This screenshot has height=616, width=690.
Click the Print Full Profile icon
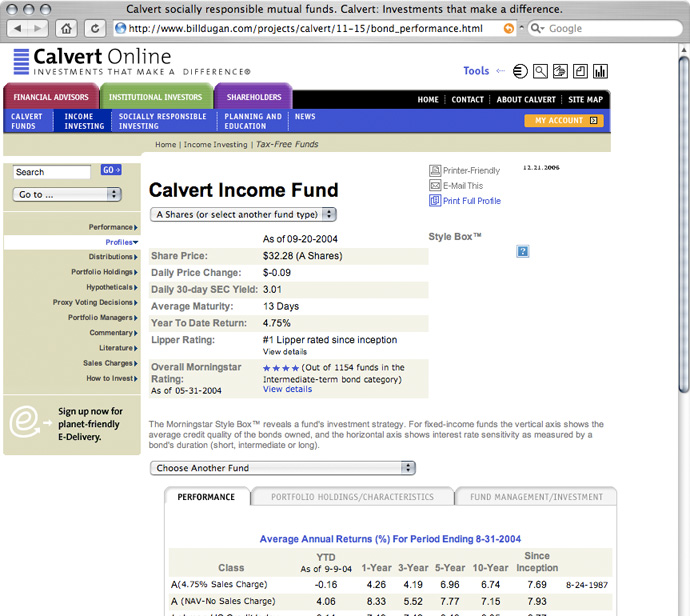coord(435,201)
